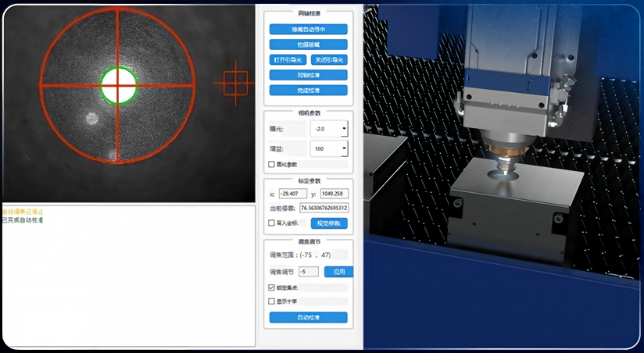Screen dimensions: 644x353
Task: Apply focus adjustment with 应用 button
Action: (x=339, y=272)
